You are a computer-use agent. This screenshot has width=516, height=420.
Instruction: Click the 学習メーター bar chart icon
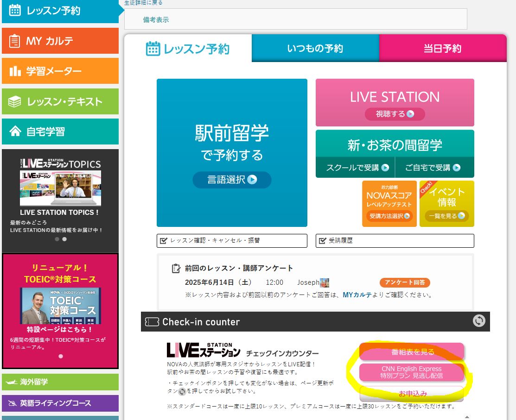coord(15,71)
